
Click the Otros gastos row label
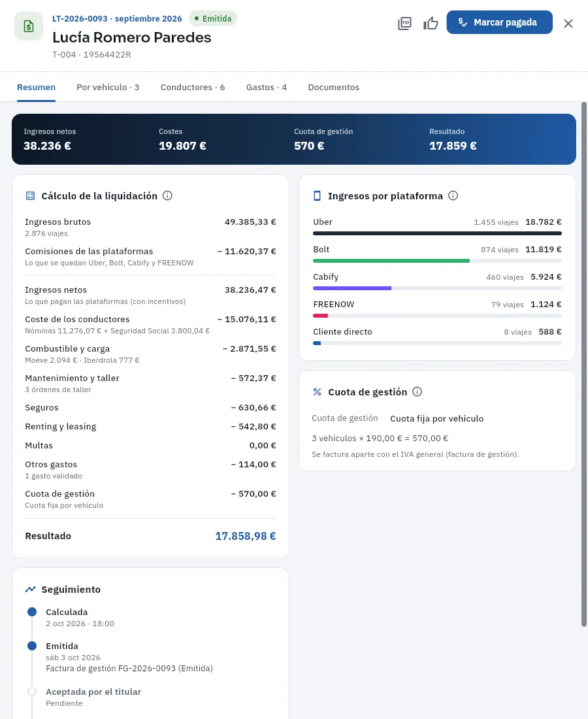(51, 465)
